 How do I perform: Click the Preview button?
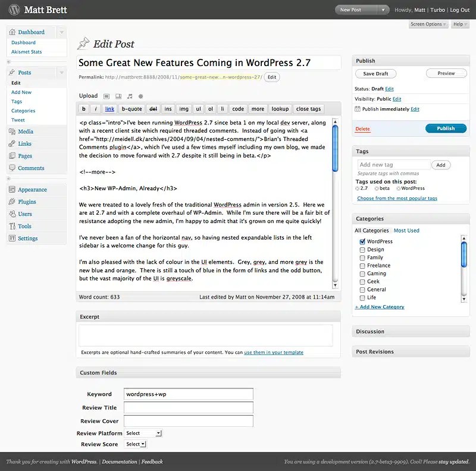(x=446, y=73)
